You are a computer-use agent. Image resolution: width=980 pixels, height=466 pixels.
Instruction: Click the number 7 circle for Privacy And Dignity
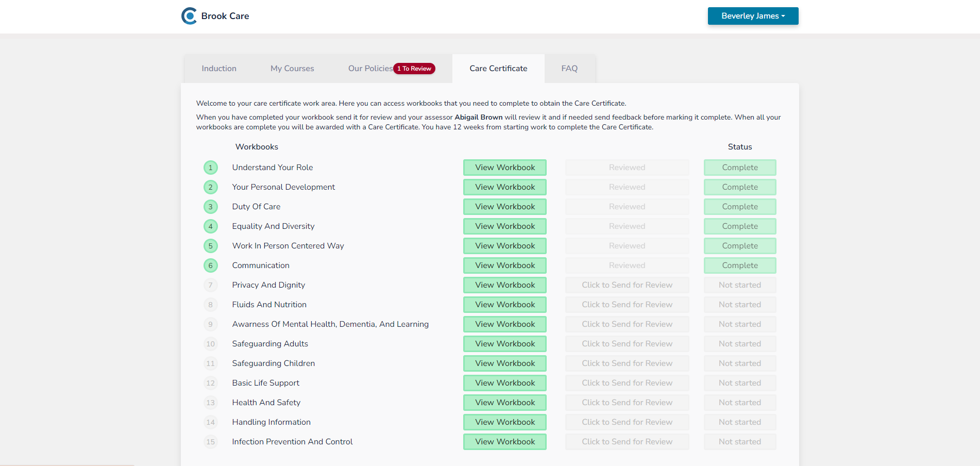coord(210,285)
